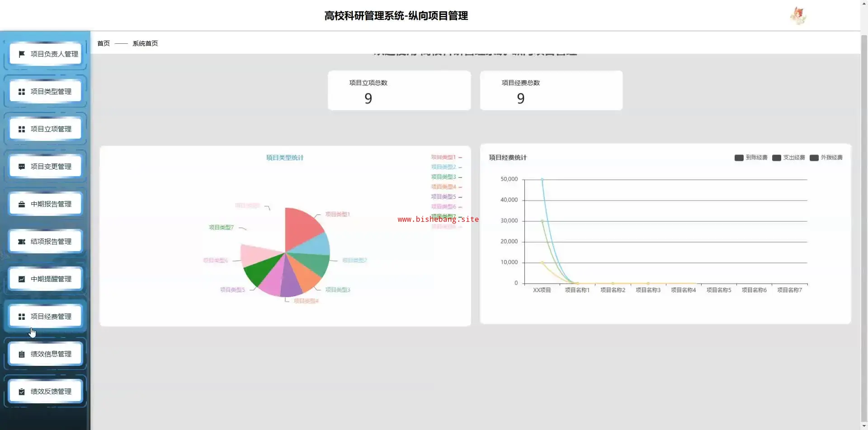Click the chat bubble icon beside 项目变更管理
868x430 pixels.
click(21, 167)
